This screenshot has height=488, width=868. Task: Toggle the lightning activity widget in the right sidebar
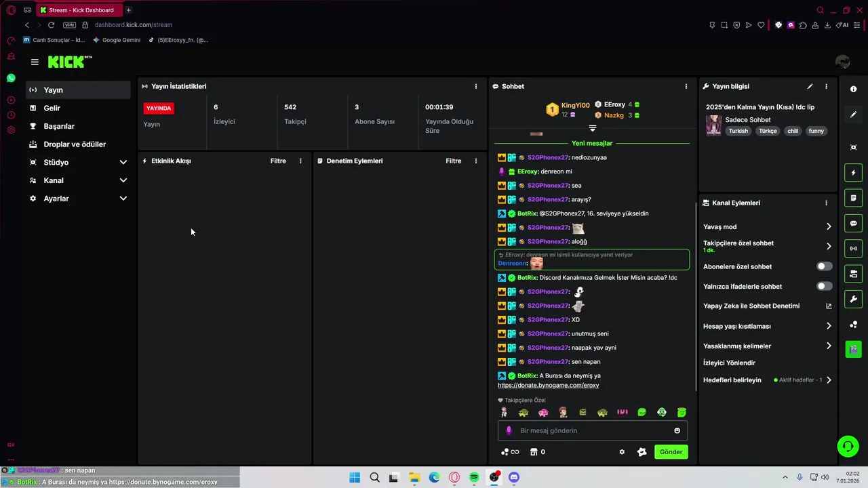(854, 173)
